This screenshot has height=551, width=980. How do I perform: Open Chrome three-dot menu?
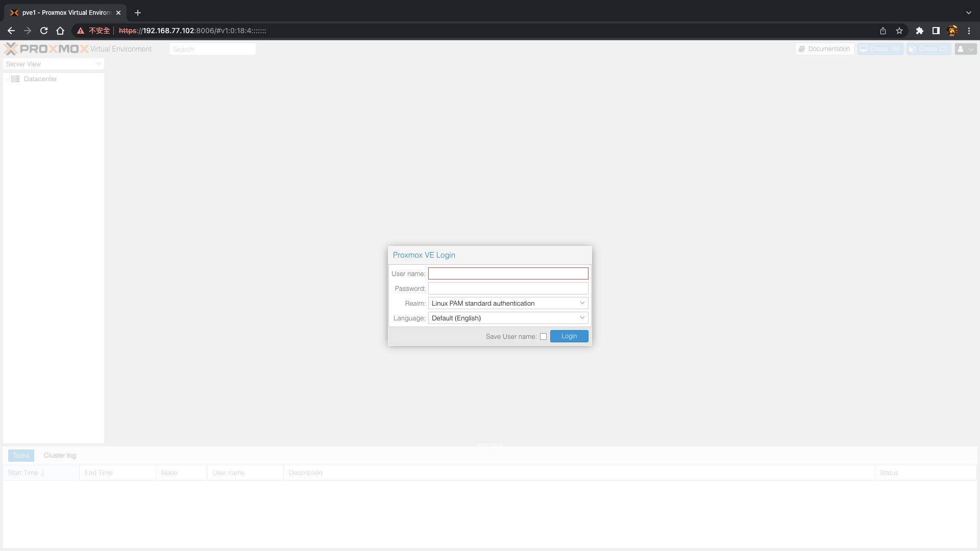[969, 31]
